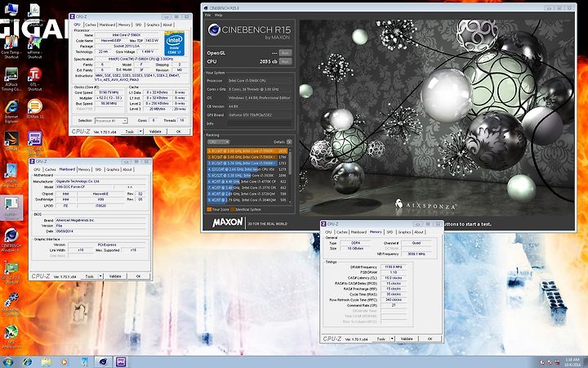The image size is (588, 368).
Task: Open Windows Media Player on taskbar
Action: pyautogui.click(x=65, y=362)
